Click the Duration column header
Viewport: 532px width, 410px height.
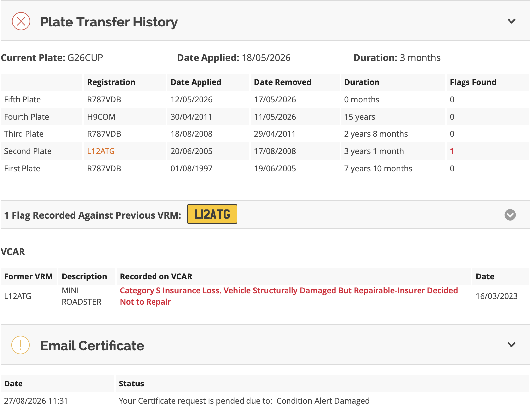coord(362,82)
